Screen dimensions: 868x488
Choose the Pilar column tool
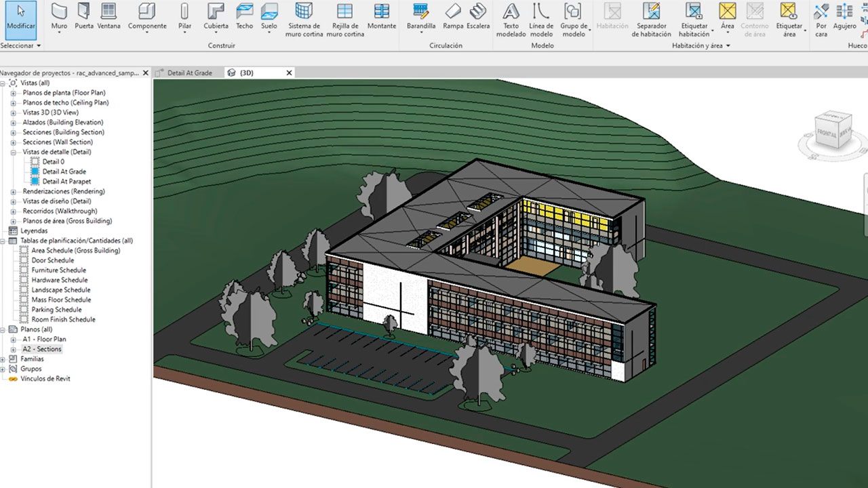(184, 16)
